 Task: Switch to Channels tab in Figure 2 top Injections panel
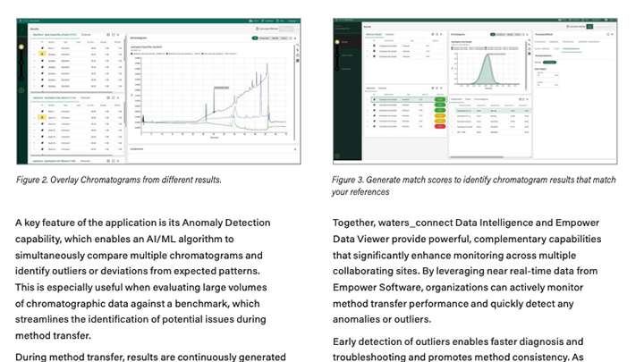coord(87,36)
